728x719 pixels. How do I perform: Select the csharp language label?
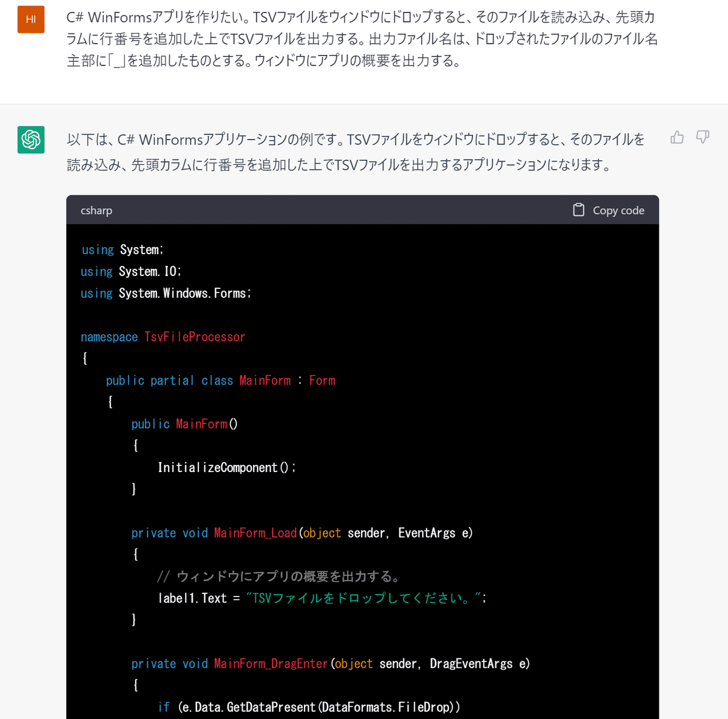96,210
